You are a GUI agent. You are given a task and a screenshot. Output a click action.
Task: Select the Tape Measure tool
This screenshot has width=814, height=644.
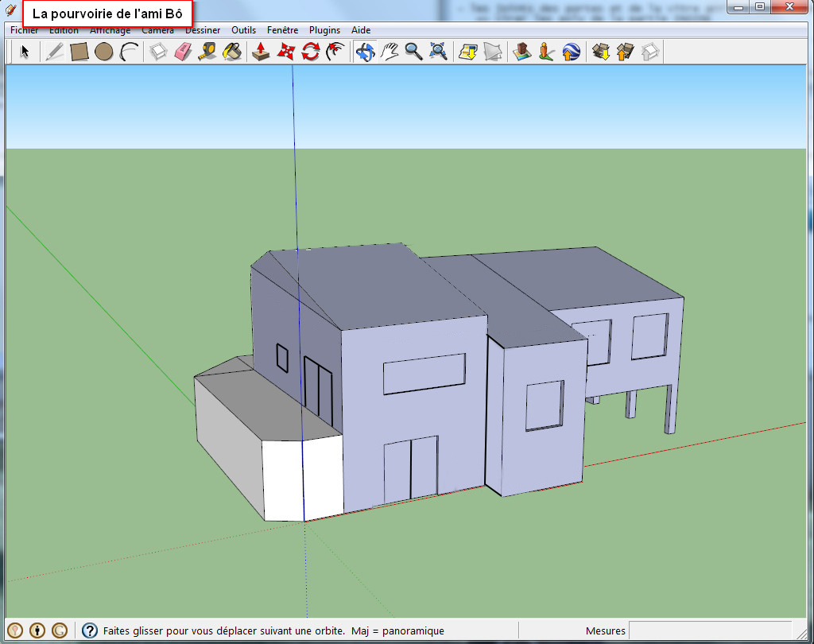(x=207, y=52)
